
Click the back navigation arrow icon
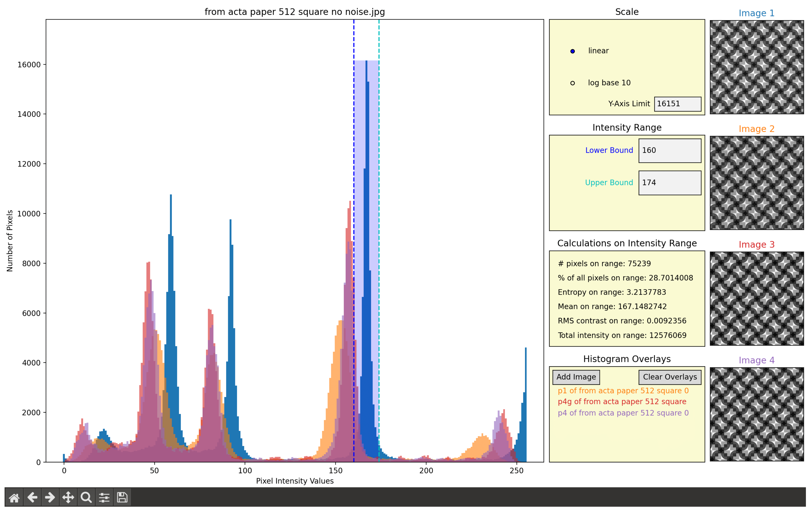pyautogui.click(x=32, y=497)
